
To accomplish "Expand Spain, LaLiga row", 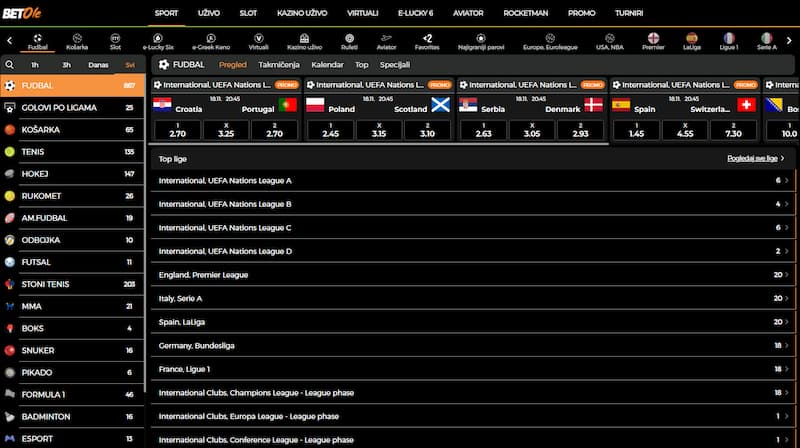I will [x=473, y=322].
